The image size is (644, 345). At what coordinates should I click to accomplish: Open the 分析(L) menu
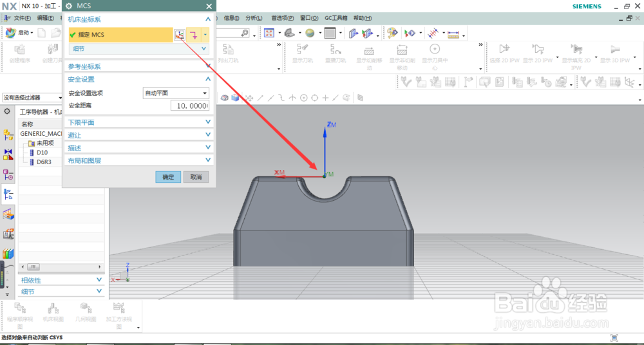(x=254, y=18)
